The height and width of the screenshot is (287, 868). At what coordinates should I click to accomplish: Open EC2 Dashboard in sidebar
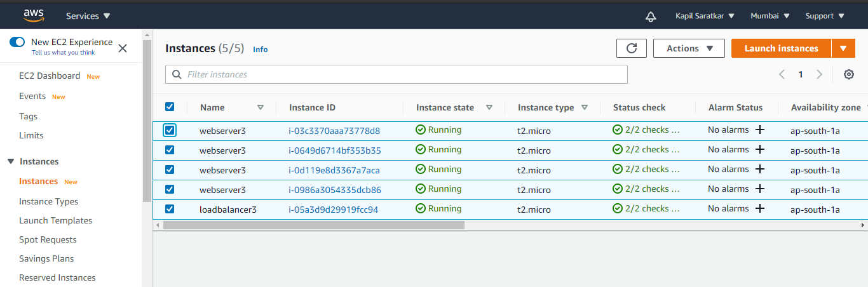(x=50, y=76)
